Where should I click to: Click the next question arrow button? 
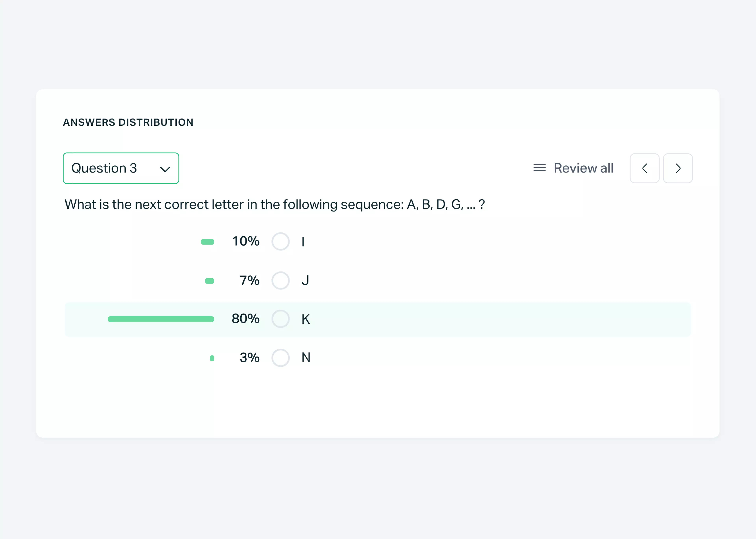tap(678, 168)
